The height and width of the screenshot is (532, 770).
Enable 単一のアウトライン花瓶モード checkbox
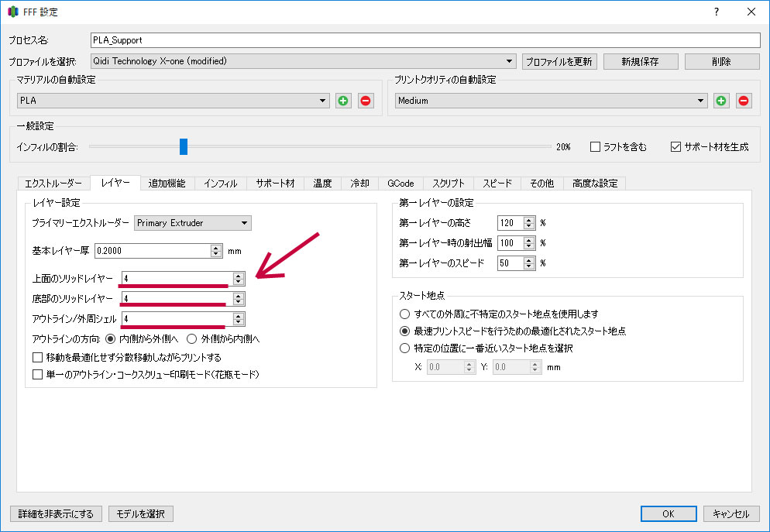pyautogui.click(x=38, y=375)
